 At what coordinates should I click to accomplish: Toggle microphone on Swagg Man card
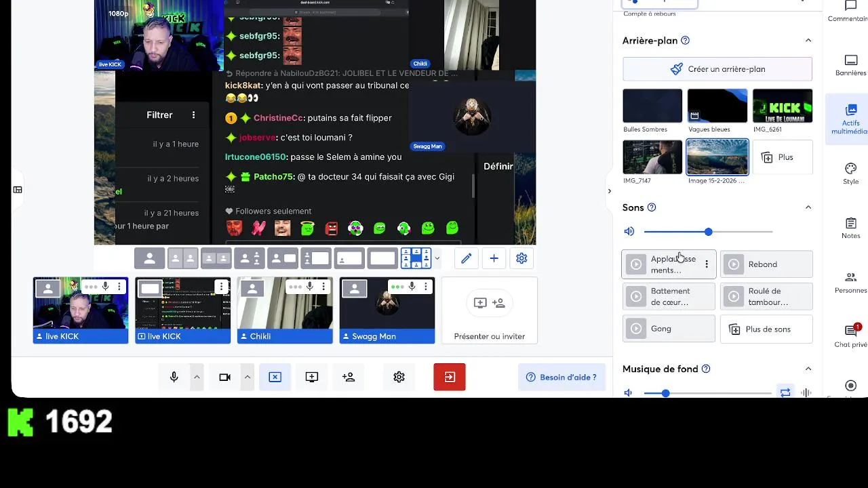tap(411, 287)
